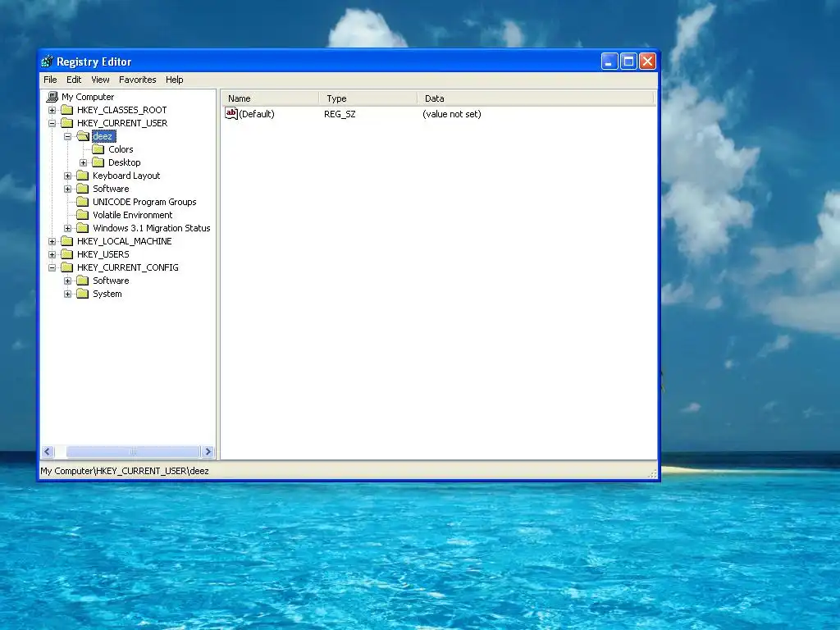
Task: Click the (Default) string value ab icon
Action: 231,113
